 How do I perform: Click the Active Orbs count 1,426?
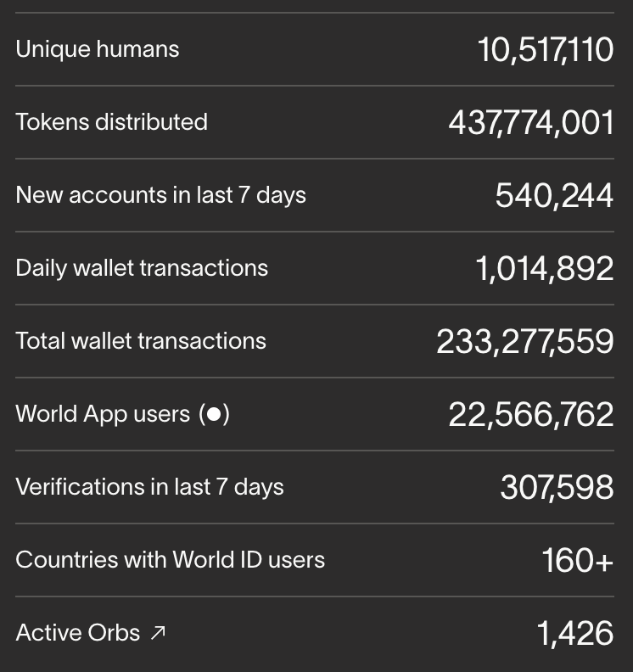(574, 633)
